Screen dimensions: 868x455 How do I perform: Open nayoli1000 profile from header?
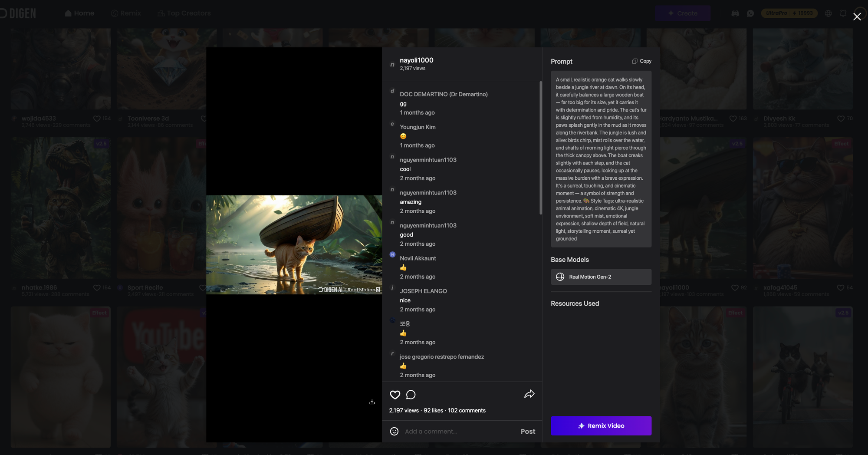pyautogui.click(x=417, y=60)
